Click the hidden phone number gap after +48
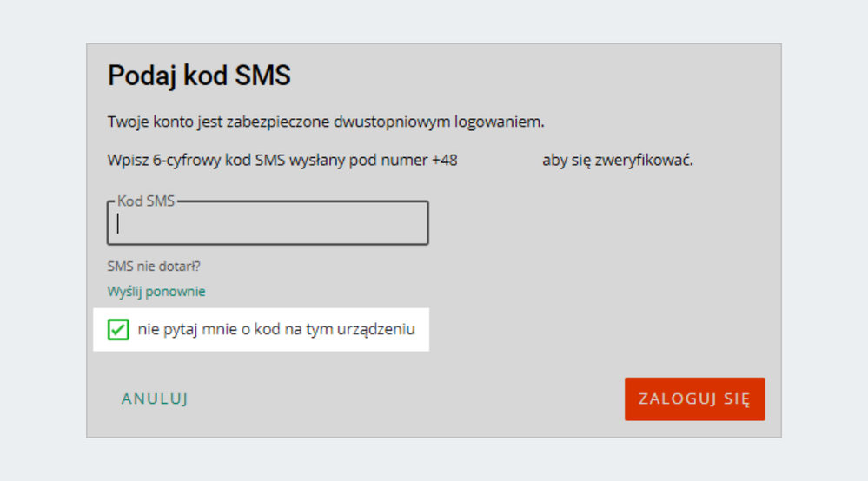This screenshot has width=868, height=481. tap(500, 161)
